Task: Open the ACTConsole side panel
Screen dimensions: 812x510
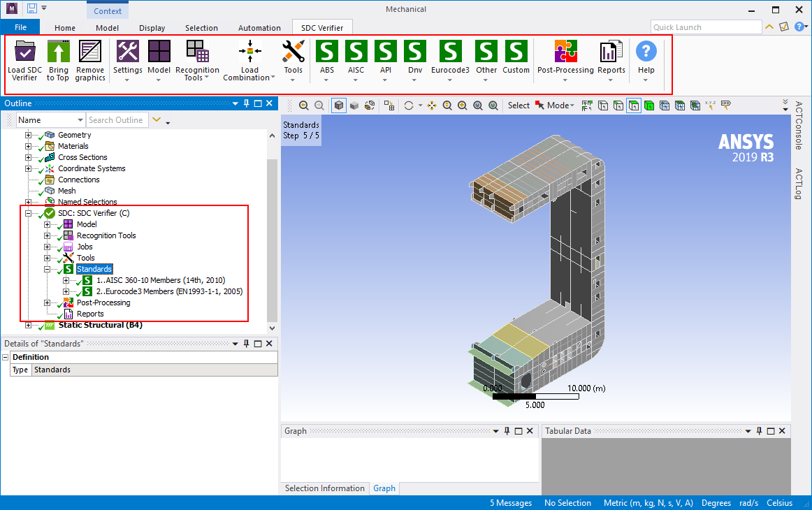Action: 799,125
